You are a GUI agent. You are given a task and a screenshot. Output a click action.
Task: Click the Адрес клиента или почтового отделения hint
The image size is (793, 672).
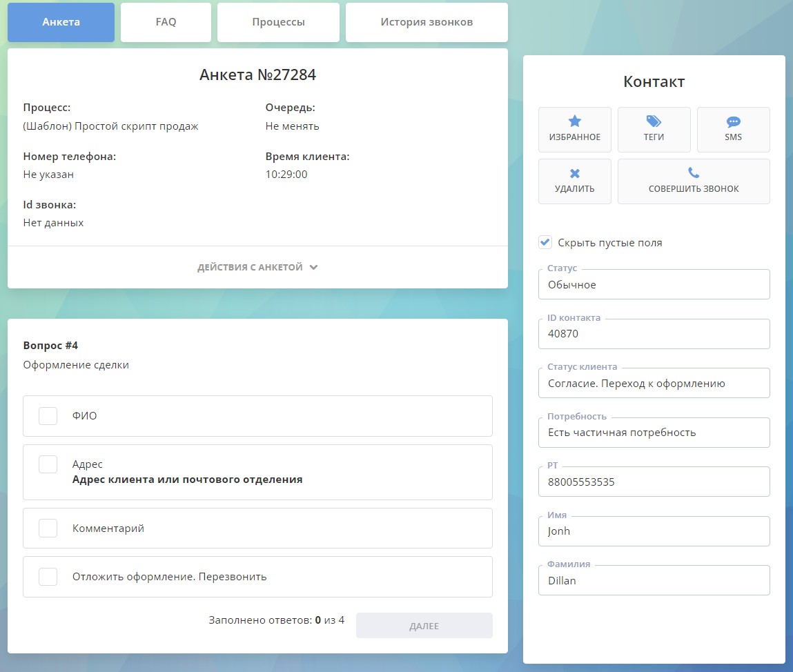pos(187,480)
